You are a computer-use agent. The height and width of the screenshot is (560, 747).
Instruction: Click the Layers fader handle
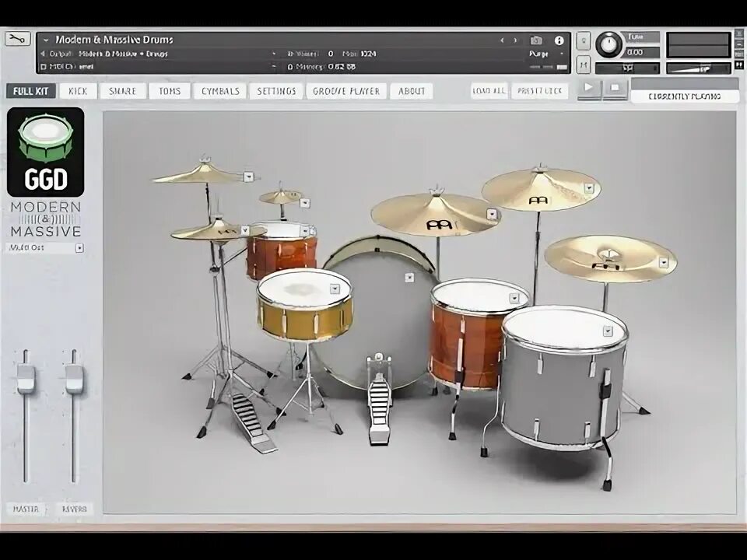[x=75, y=379]
